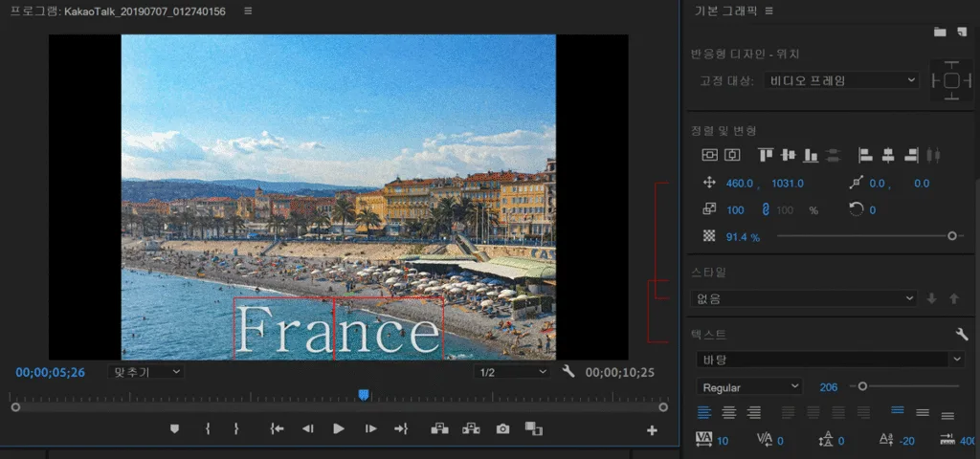The width and height of the screenshot is (980, 459).
Task: Open the button editor plus icon
Action: [652, 429]
